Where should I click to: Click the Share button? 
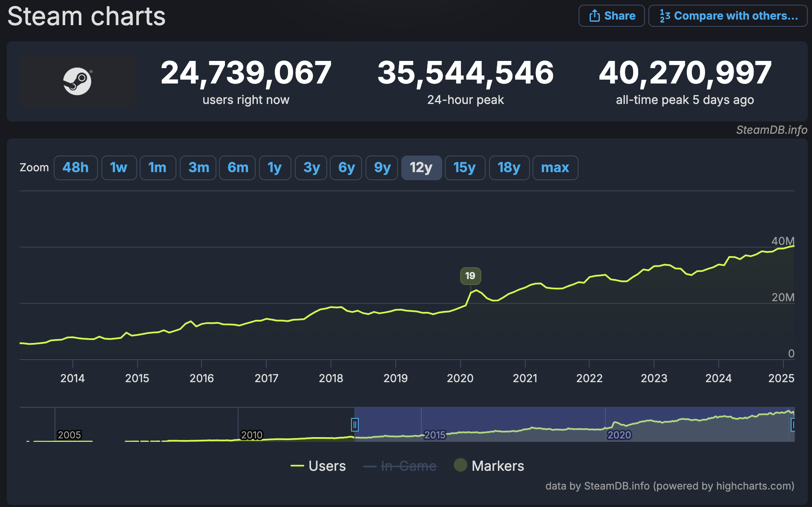(611, 16)
